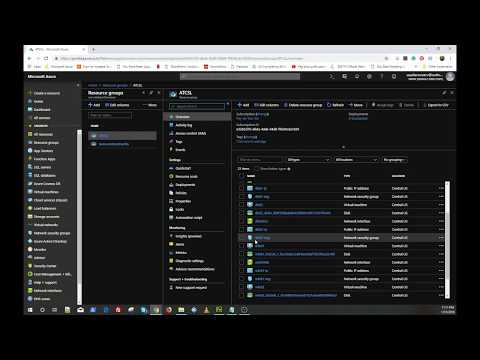This screenshot has width=480, height=360.
Task: Open the Windows Start menu
Action: pos(30,310)
